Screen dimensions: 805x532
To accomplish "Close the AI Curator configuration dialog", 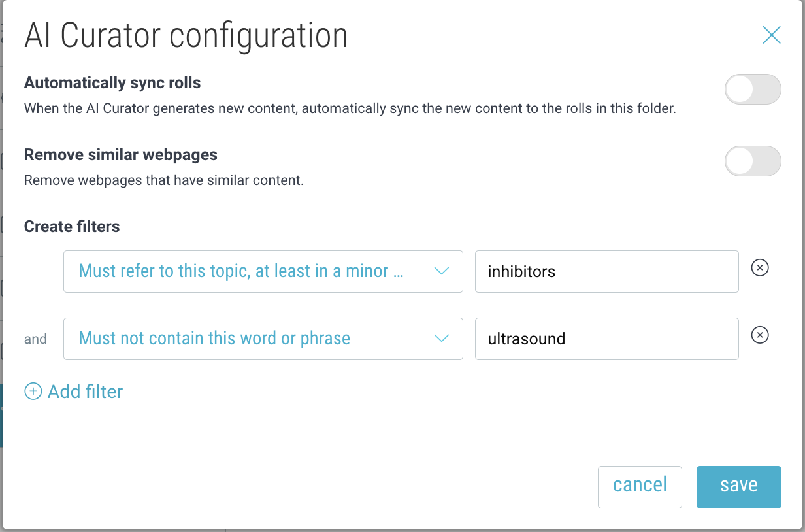I will coord(772,35).
